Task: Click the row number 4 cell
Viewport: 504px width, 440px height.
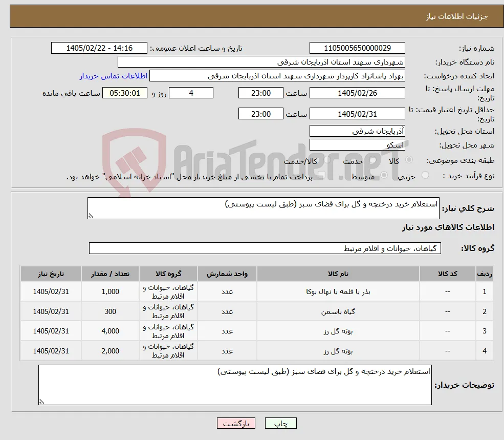Action: click(x=485, y=351)
